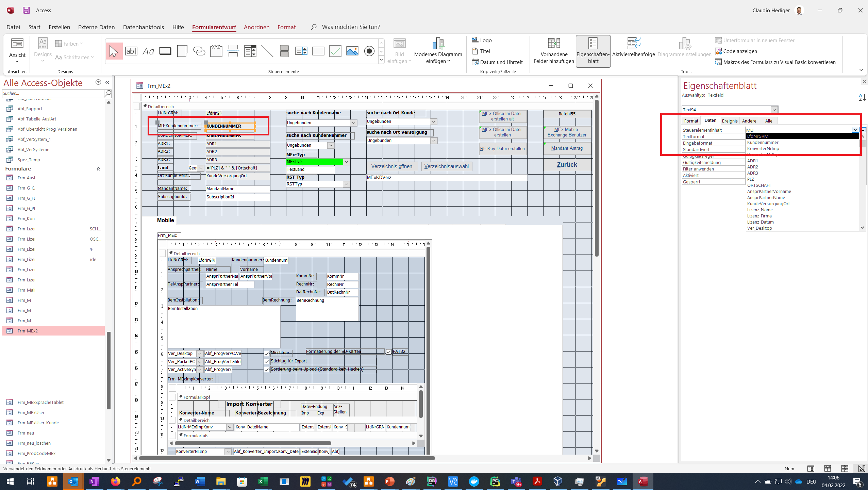Insert a Hyperlink control

coord(199,51)
